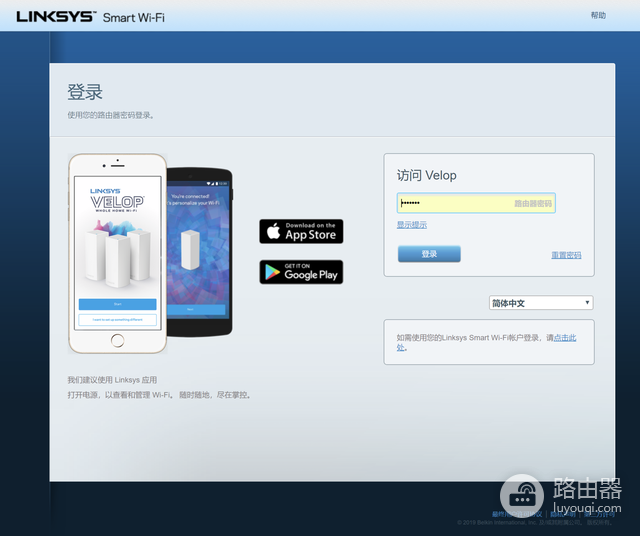The height and width of the screenshot is (536, 640).
Task: Click the Get it on Google Play badge
Action: coord(301,272)
